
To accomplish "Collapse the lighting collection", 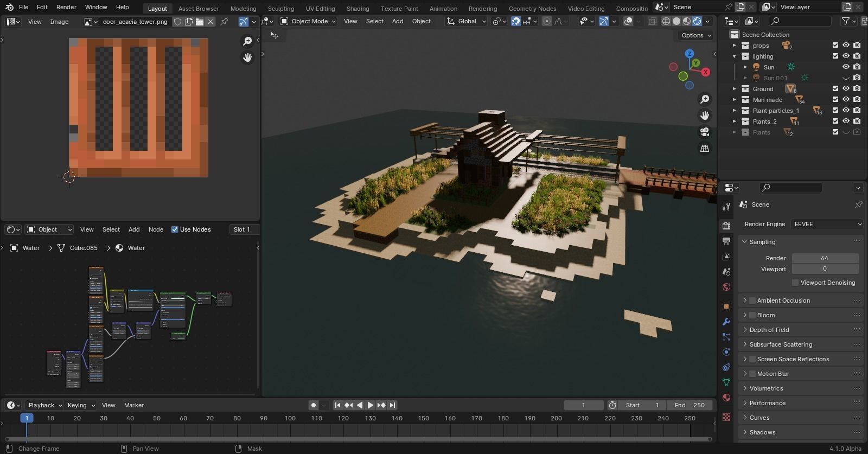I will (x=735, y=56).
